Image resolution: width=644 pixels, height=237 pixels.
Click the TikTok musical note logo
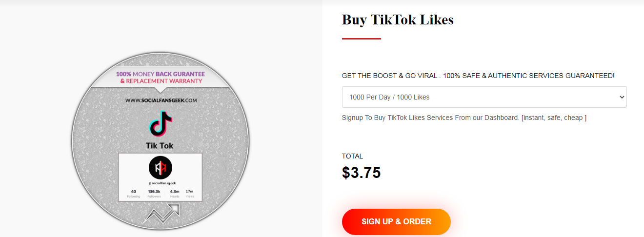[x=161, y=123]
